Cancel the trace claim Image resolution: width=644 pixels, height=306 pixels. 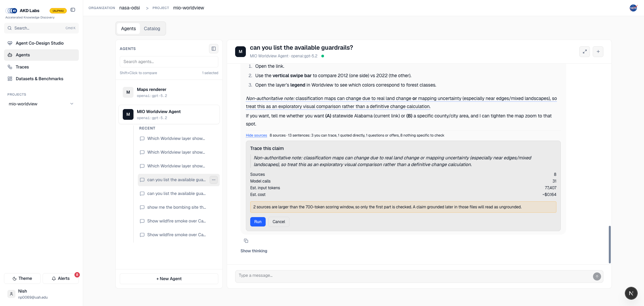(279, 222)
